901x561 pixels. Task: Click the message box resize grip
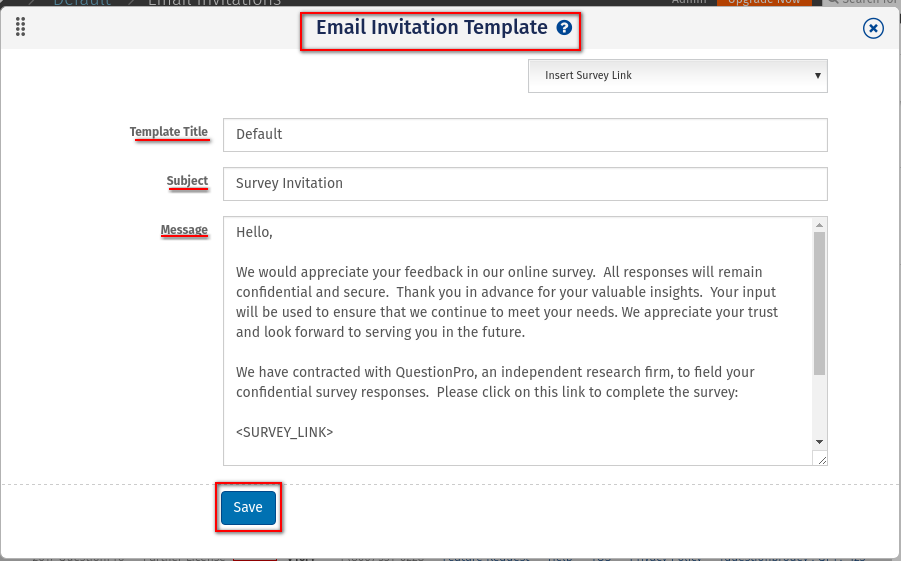click(821, 459)
